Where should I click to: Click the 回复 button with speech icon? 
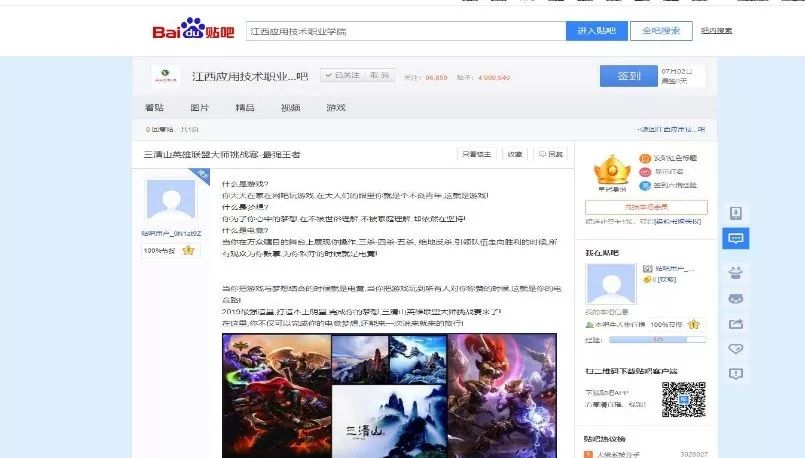550,154
